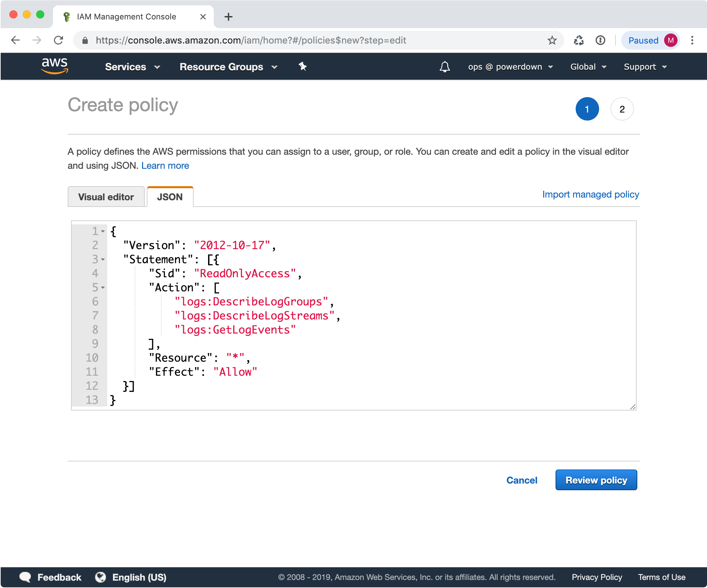
Task: Click the recycle extension icon in browser toolbar
Action: pyautogui.click(x=578, y=41)
